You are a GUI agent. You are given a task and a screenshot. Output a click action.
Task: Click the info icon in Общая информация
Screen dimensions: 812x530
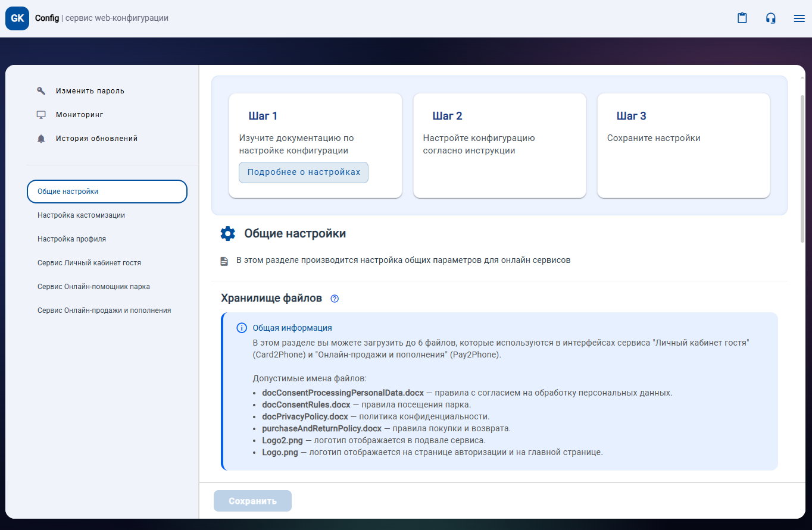point(242,328)
